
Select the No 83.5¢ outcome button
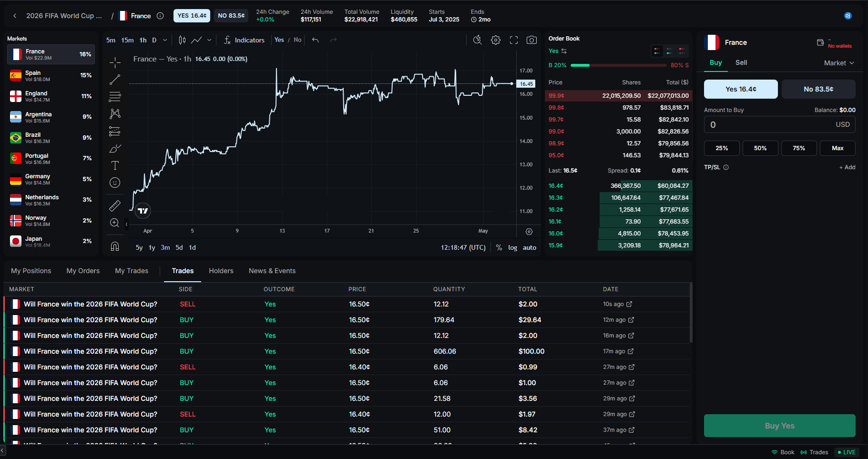[818, 89]
